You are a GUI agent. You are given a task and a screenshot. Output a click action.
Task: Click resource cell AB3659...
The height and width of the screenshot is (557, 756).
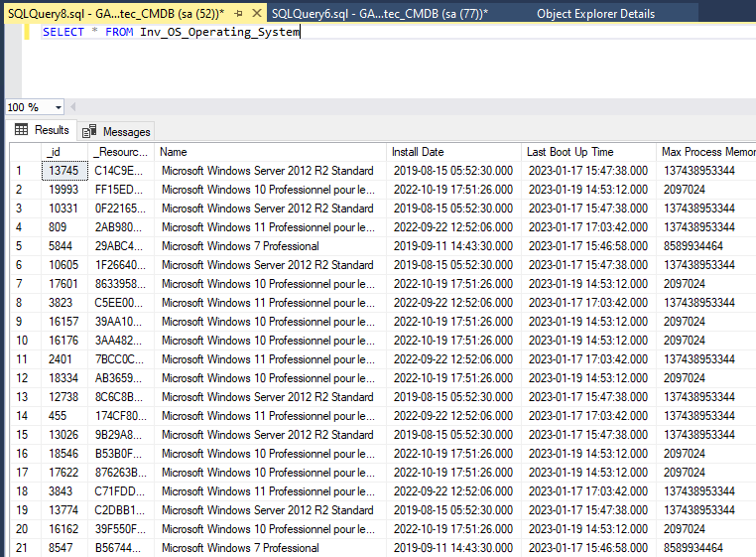[121, 378]
